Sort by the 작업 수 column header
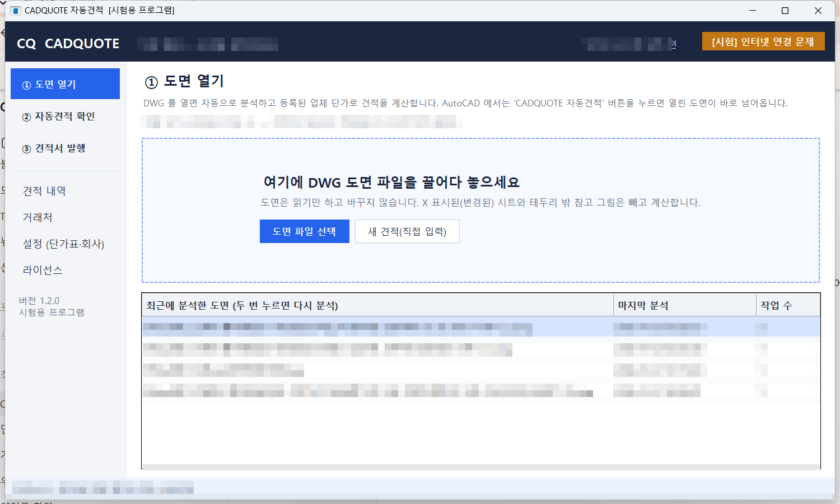The width and height of the screenshot is (840, 504). point(788,305)
